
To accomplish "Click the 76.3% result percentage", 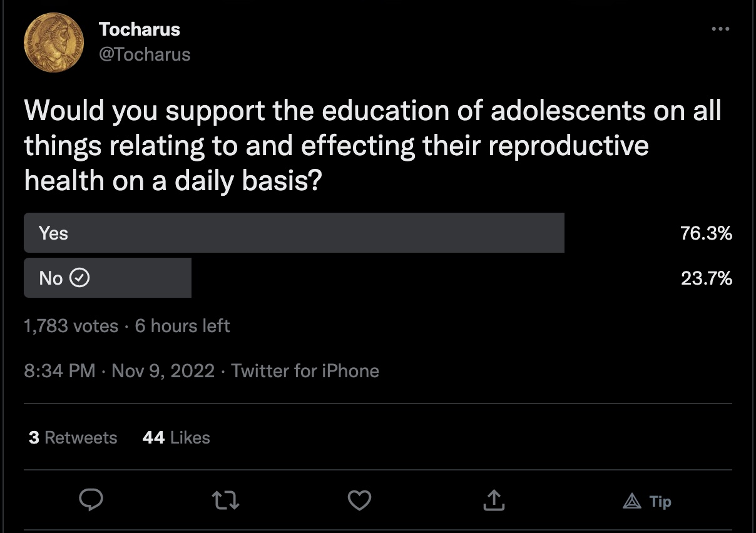I will [x=706, y=233].
